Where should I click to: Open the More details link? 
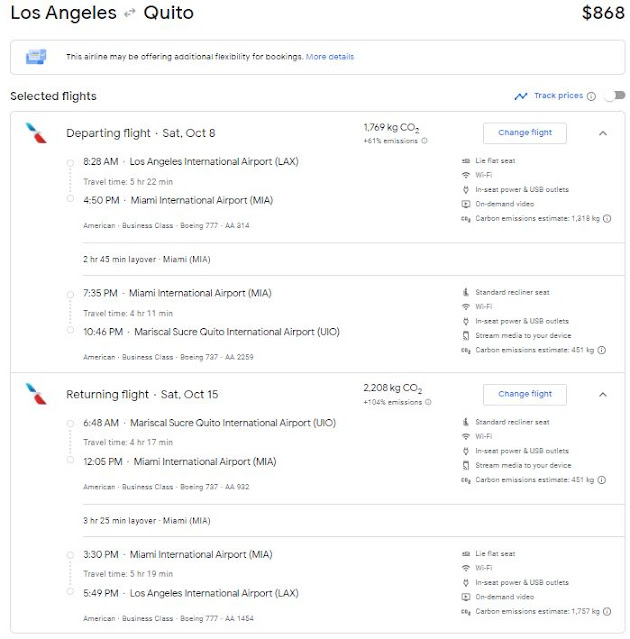[x=330, y=57]
